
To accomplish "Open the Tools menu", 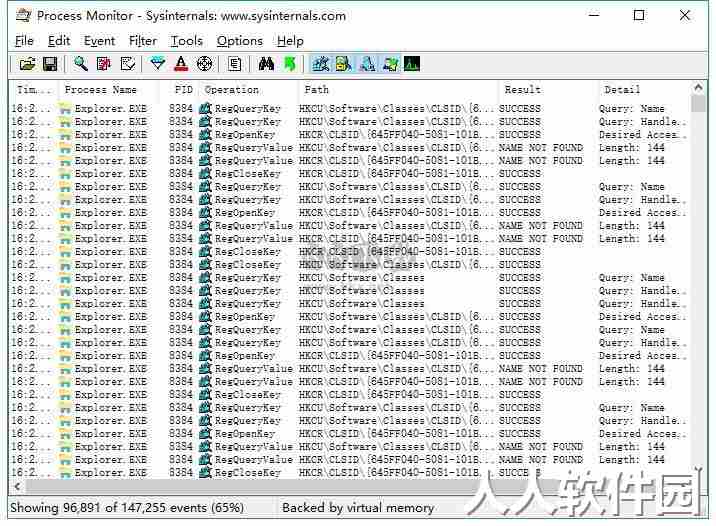I will [187, 41].
